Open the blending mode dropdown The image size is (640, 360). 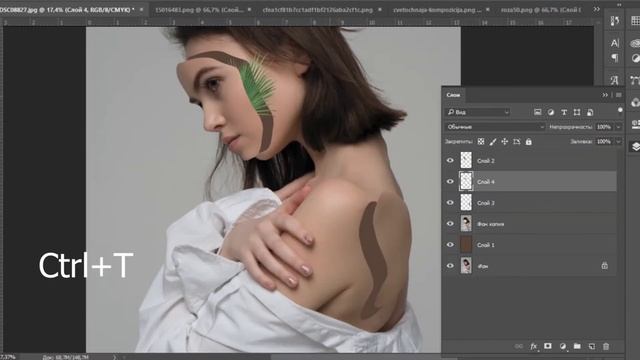tap(495, 127)
